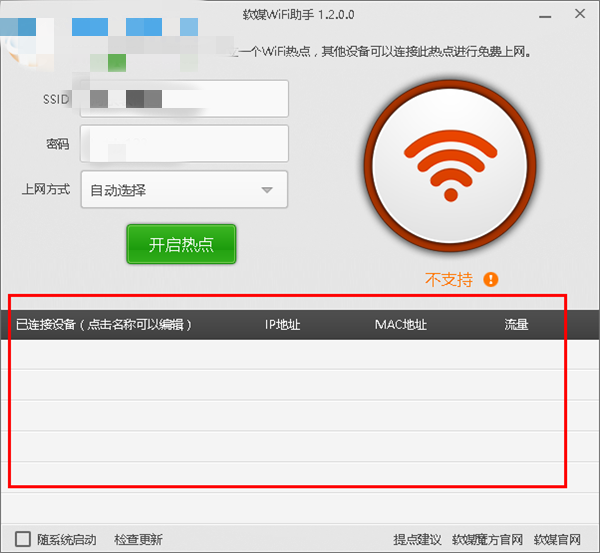
Task: Open the 软媒官网 link
Action: coord(557,540)
